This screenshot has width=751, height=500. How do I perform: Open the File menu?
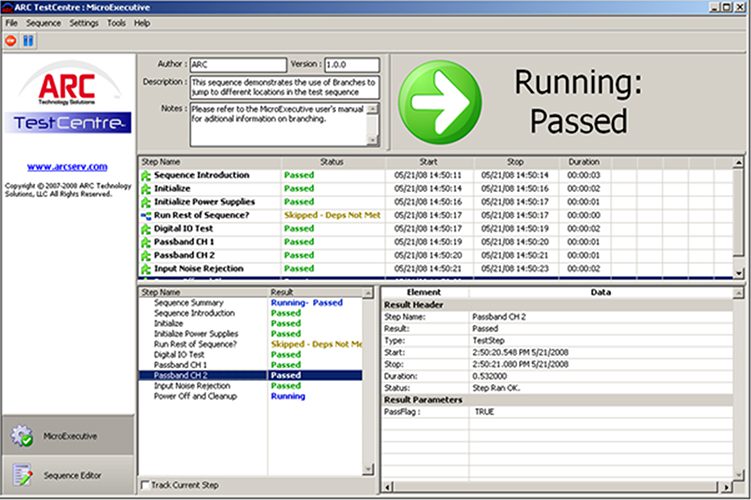11,23
